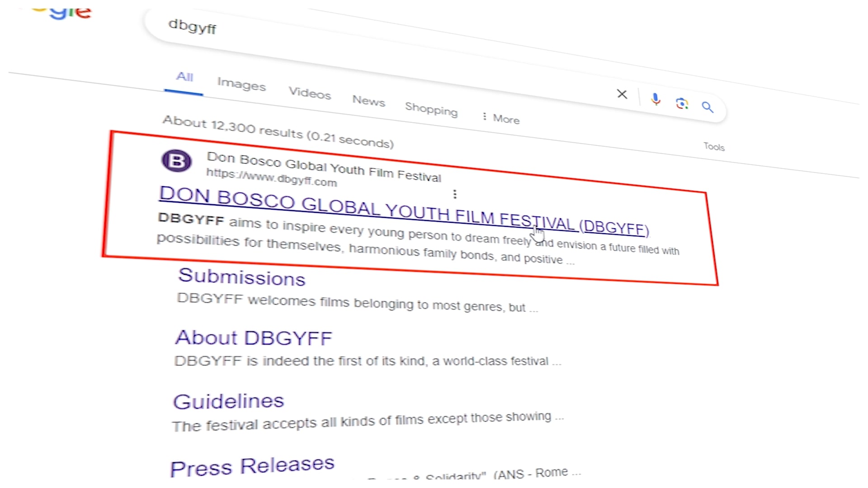Switch to the Images tab
The height and width of the screenshot is (488, 868).
[241, 84]
